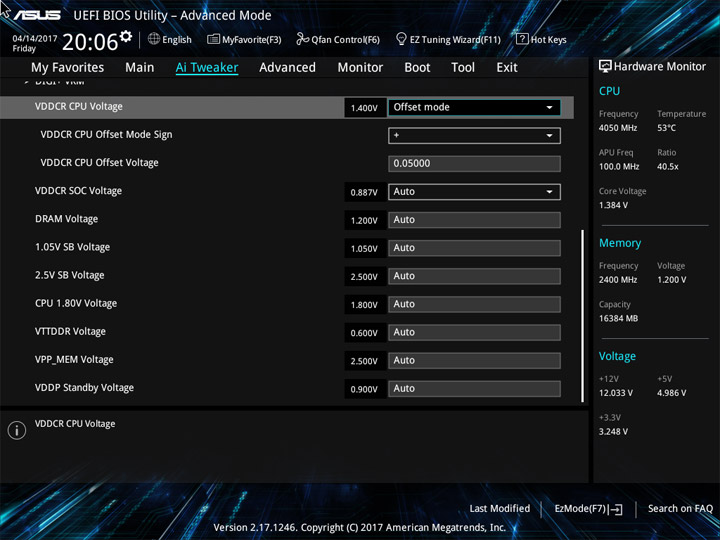Select the VDDCR CPU Offset Voltage label
This screenshot has width=720, height=540.
pos(99,163)
